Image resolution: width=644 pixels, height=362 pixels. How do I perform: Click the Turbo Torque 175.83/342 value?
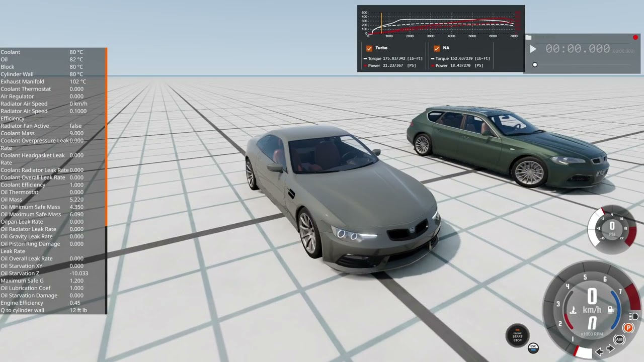pos(395,58)
